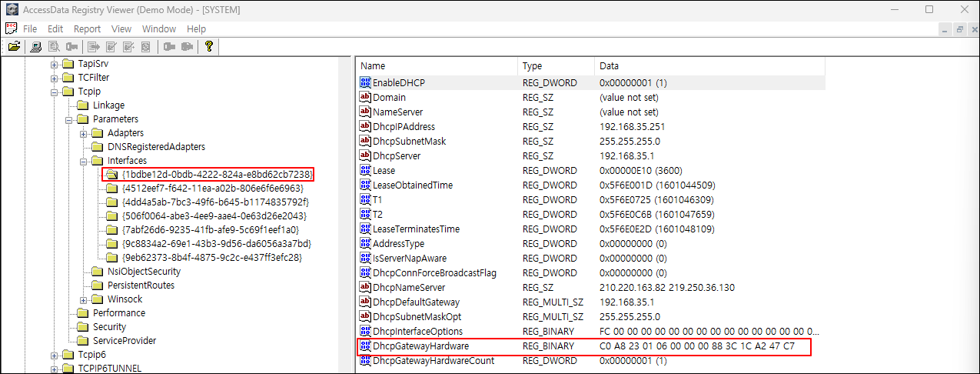The image size is (980, 374).
Task: Open the Edit menu
Action: pos(55,28)
